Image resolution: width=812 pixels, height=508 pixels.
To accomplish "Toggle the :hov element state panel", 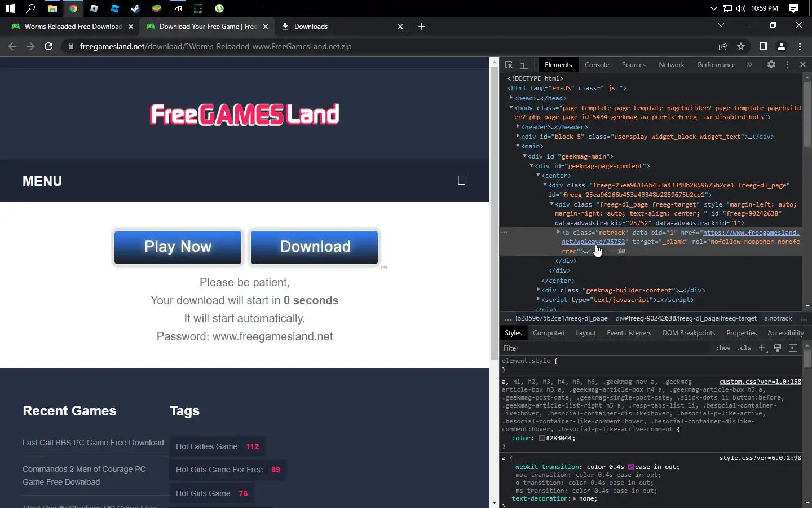I will point(723,348).
